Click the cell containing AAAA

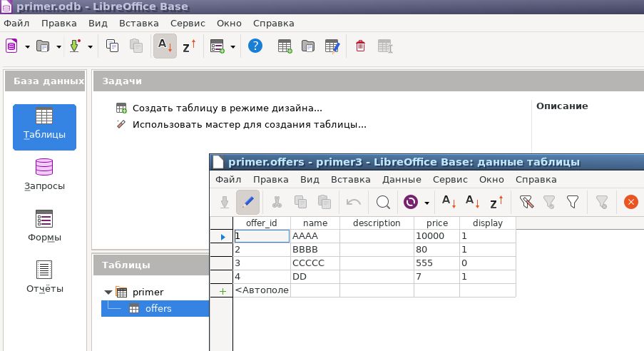[x=315, y=236]
